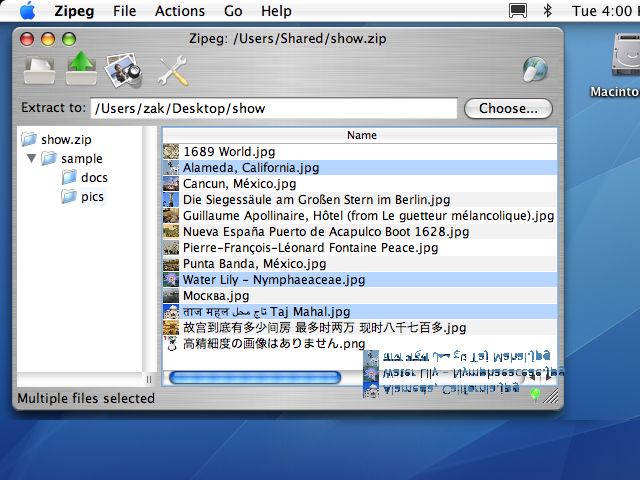
Task: Open the wrench and screwdriver preferences icon
Action: coord(173,71)
